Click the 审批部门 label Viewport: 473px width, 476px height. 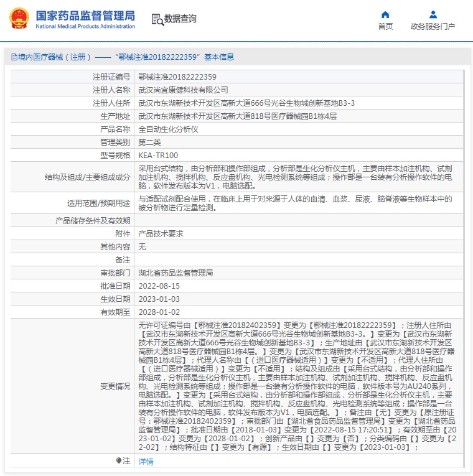tap(115, 273)
